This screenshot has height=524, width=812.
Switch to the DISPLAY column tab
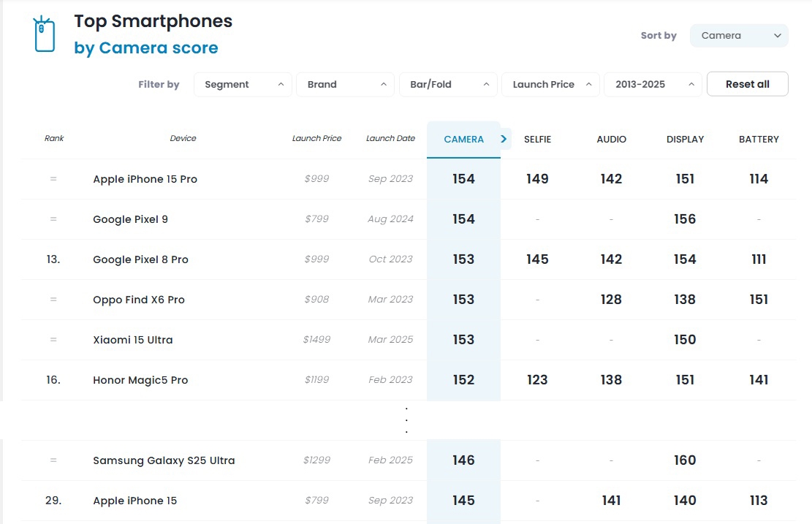(685, 140)
